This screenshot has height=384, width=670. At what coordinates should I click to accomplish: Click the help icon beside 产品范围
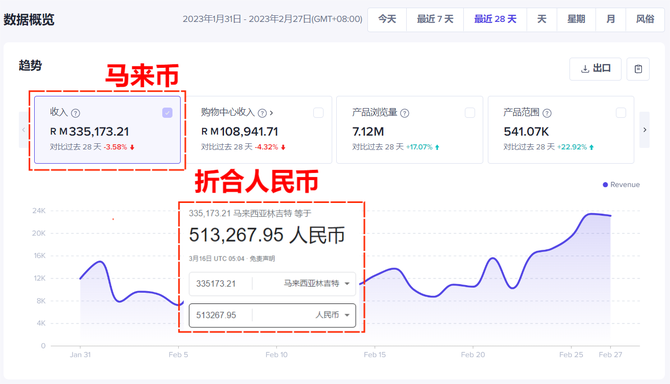[x=547, y=113]
